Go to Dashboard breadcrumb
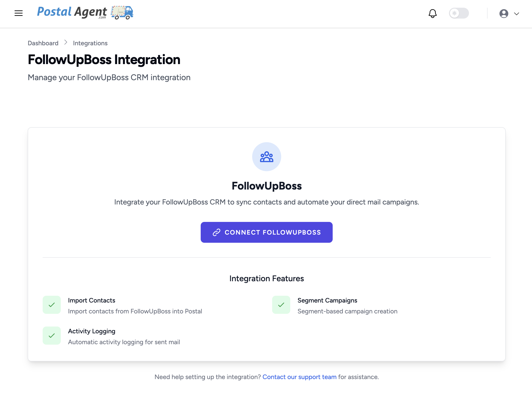 (x=43, y=43)
